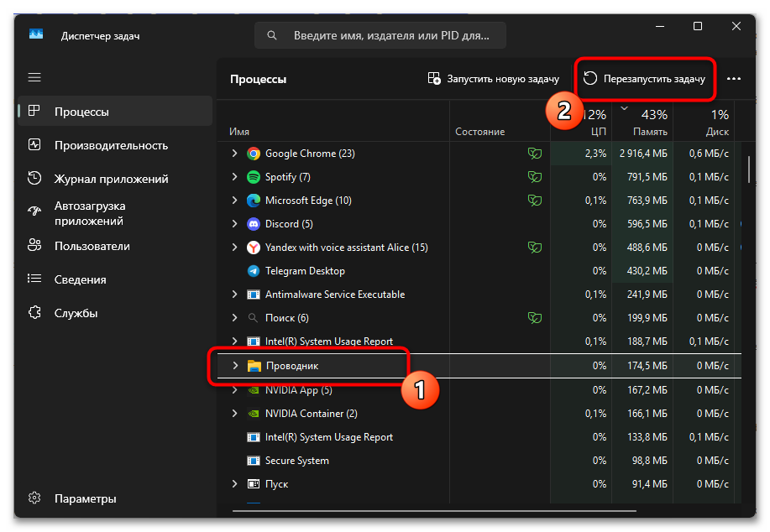Click the 0,6 МБ/с disk value
770x532 pixels.
tap(709, 154)
